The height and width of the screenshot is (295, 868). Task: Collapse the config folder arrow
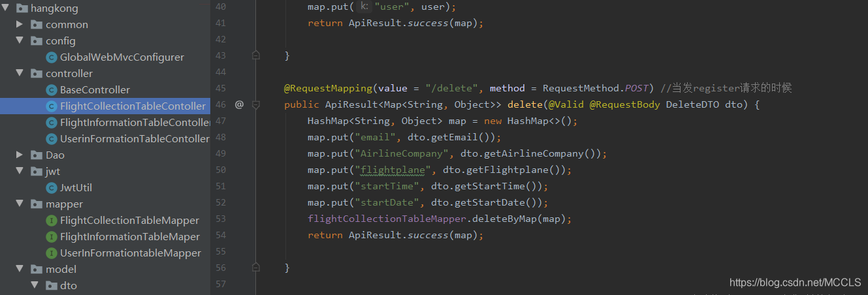point(20,40)
